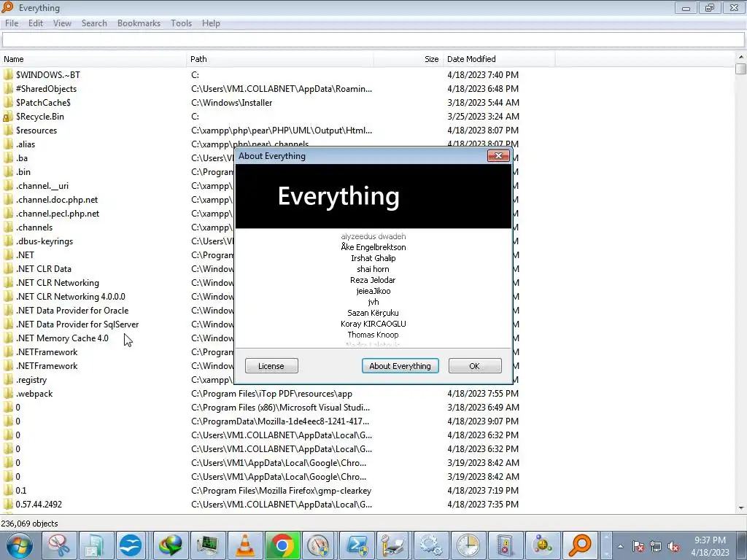Click the colorful balls taskbar icon

tap(543, 545)
